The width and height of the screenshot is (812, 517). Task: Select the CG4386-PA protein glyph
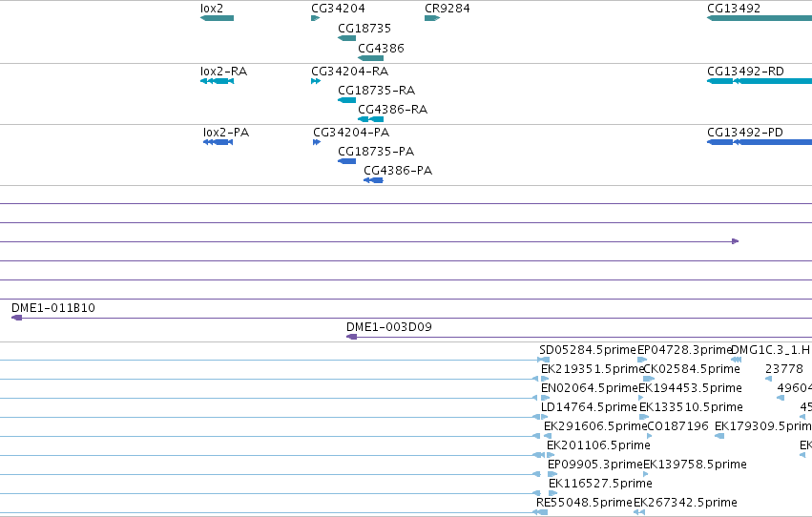pos(373,180)
